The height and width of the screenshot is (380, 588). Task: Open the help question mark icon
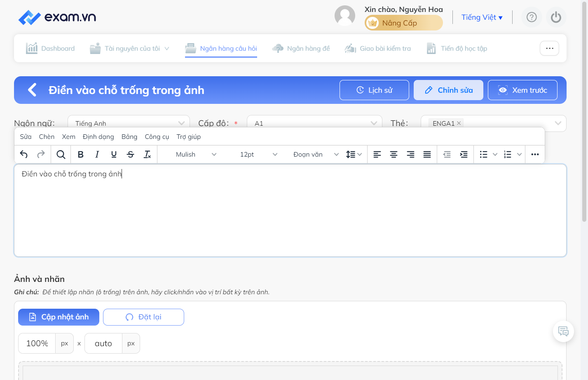point(532,17)
